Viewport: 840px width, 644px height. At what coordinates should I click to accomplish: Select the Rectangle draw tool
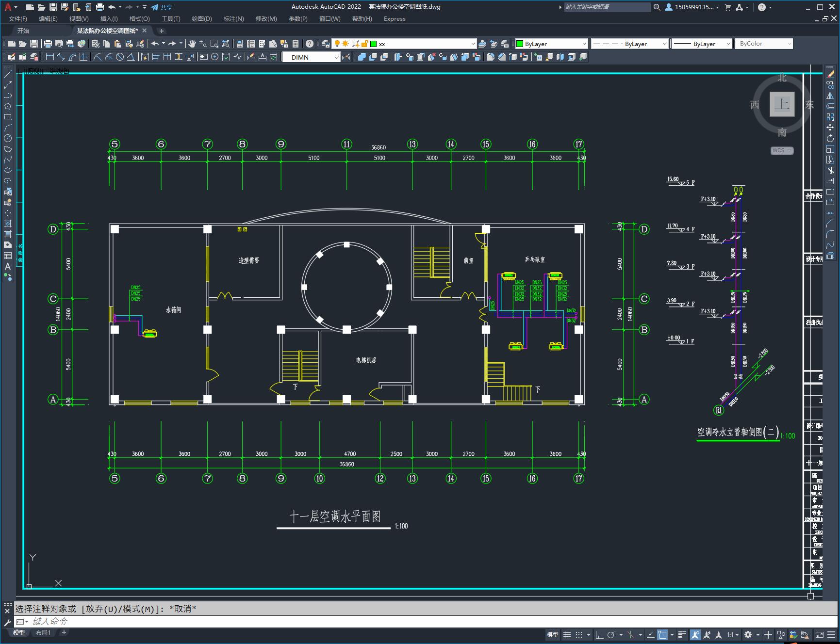tap(8, 117)
